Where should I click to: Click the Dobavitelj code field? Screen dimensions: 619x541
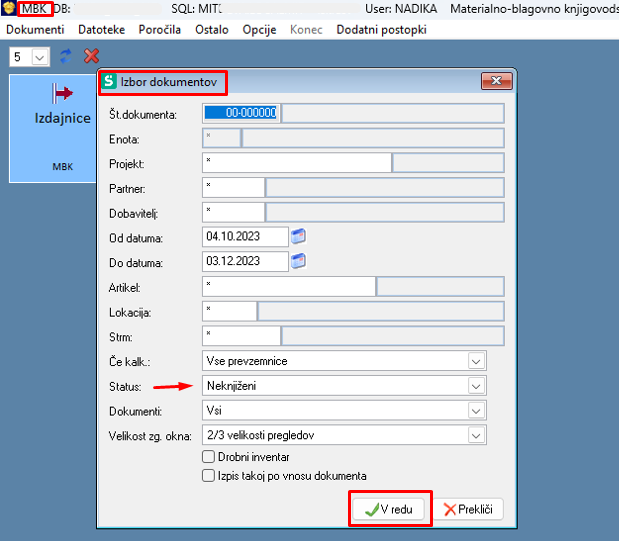233,212
